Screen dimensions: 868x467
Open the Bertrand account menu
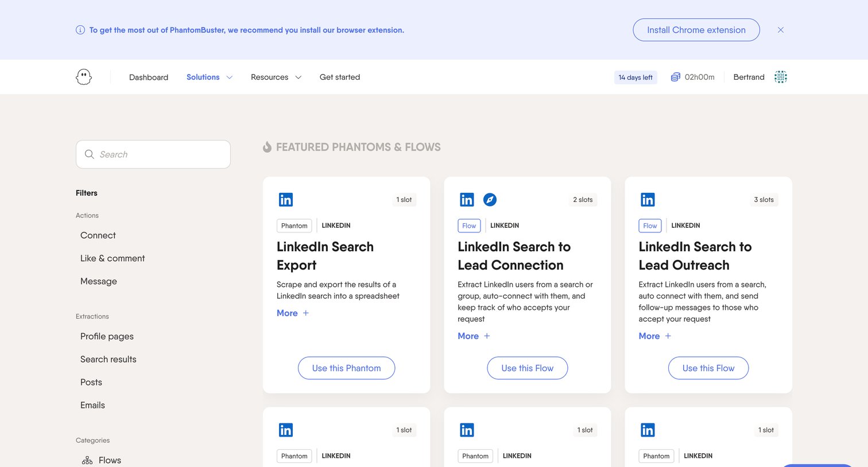[x=749, y=77]
